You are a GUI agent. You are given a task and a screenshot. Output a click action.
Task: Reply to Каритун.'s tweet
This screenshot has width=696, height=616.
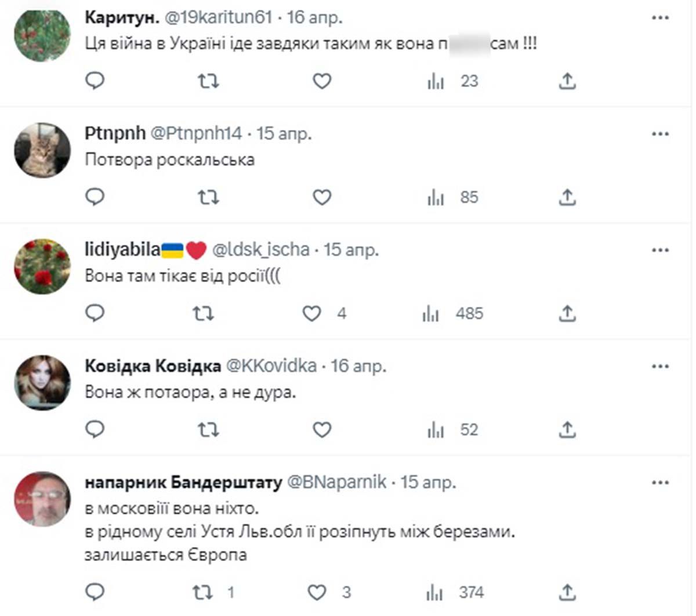coord(95,81)
